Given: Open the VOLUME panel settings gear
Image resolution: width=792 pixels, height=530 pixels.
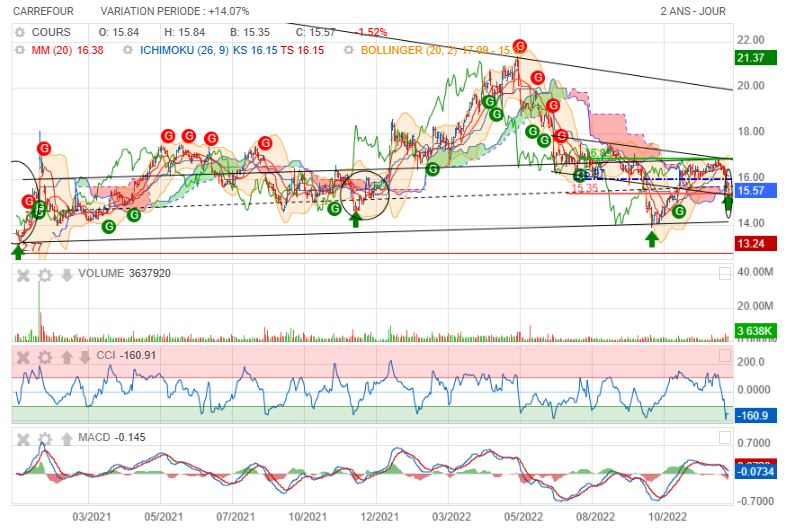Looking at the screenshot, I should pyautogui.click(x=45, y=275).
